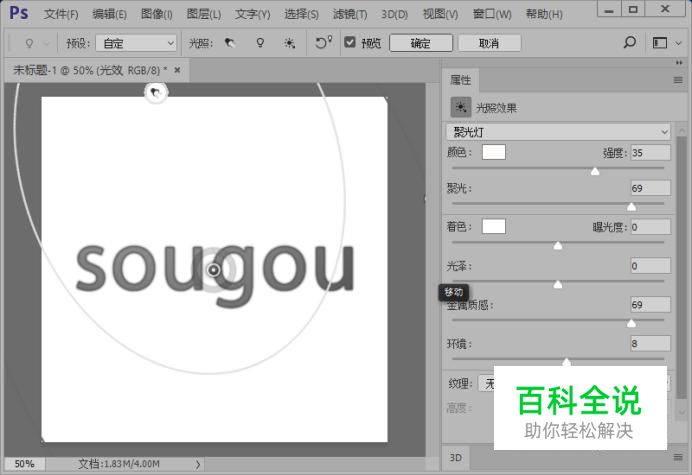Open the 滤镜(T) menu
Screen dimensions: 692x475
[350, 14]
